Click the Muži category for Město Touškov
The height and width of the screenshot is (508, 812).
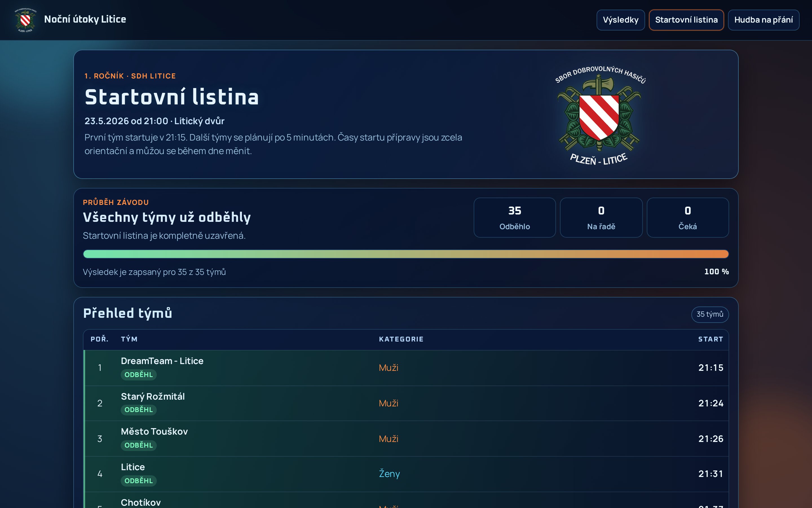pyautogui.click(x=389, y=439)
